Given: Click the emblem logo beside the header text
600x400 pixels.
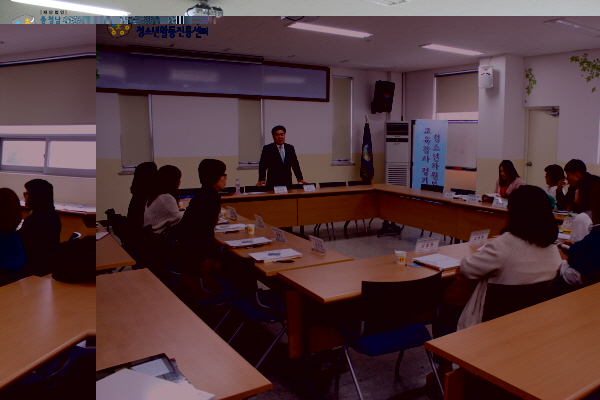Looking at the screenshot, I should 120,30.
